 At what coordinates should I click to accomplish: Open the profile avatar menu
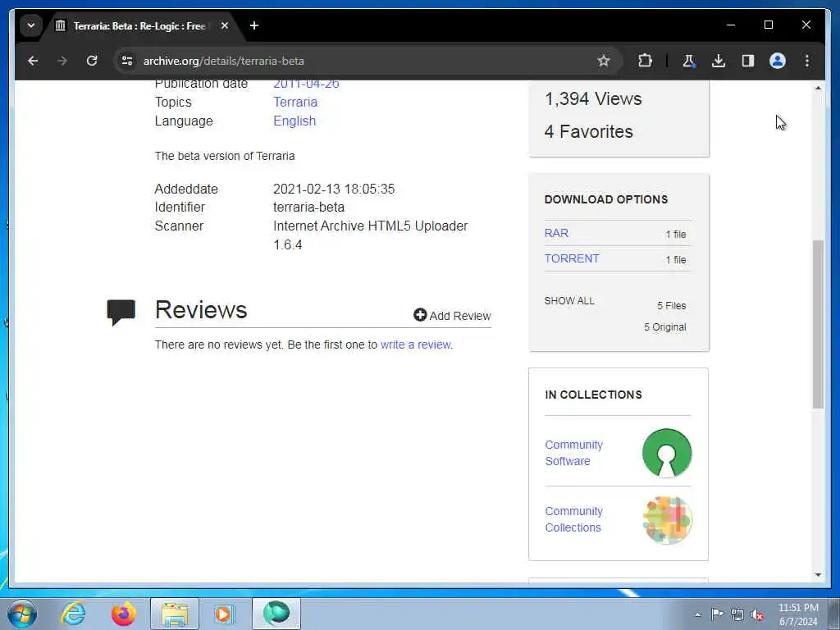[778, 61]
